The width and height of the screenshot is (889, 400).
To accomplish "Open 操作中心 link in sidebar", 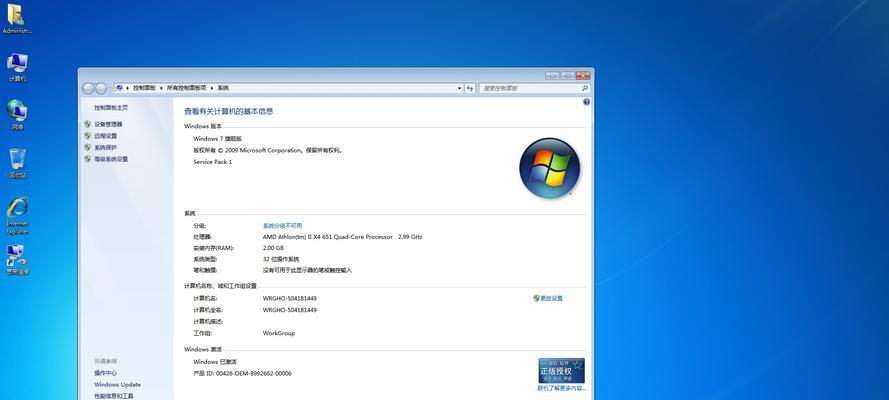I will click(105, 373).
